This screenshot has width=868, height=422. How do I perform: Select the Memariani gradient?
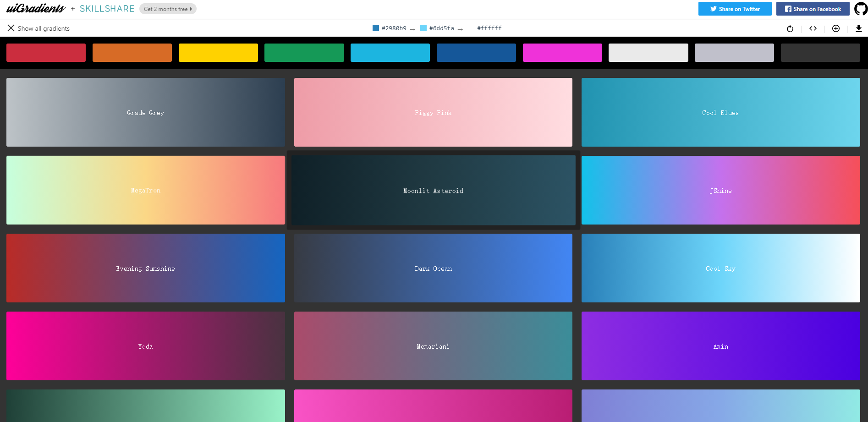pyautogui.click(x=433, y=346)
